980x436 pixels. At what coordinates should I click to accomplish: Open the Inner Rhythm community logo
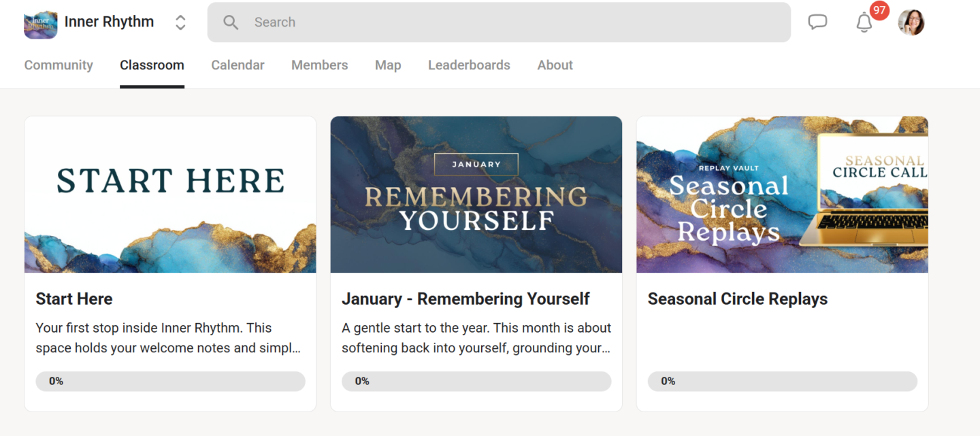tap(40, 23)
